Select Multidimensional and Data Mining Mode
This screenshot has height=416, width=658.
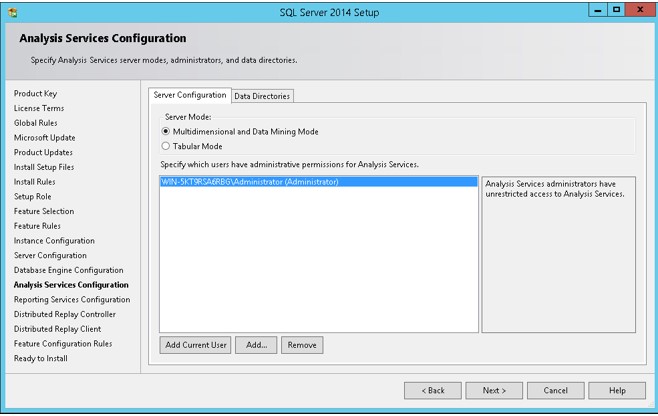point(166,131)
